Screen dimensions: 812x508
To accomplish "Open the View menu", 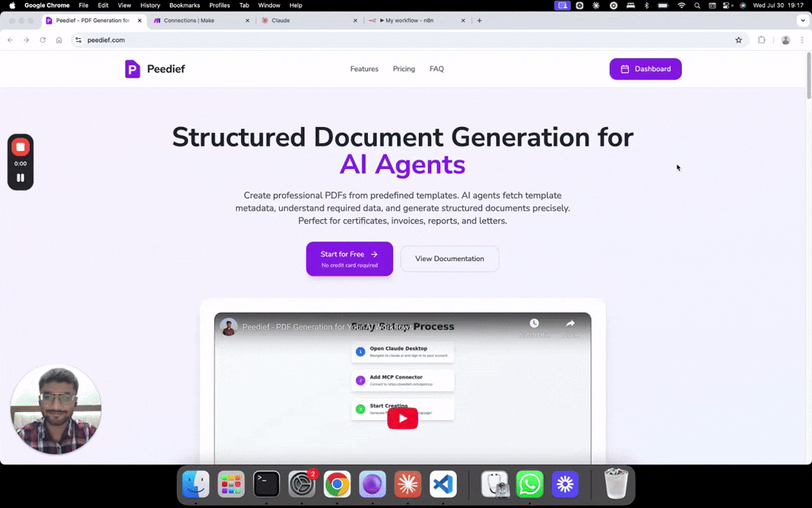I will click(124, 6).
